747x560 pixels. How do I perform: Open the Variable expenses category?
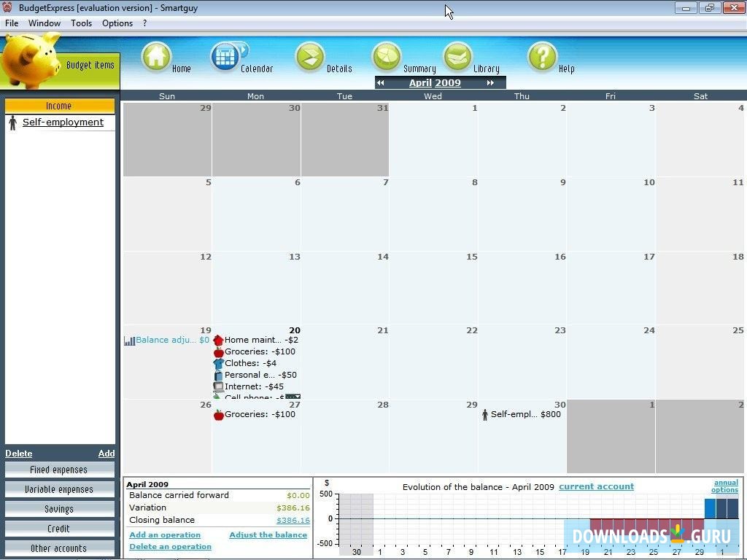pyautogui.click(x=60, y=489)
